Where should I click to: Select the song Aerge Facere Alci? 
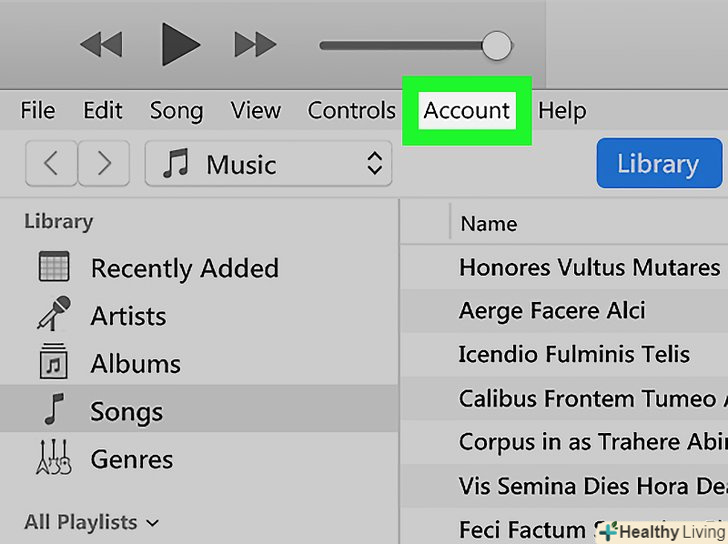click(552, 310)
